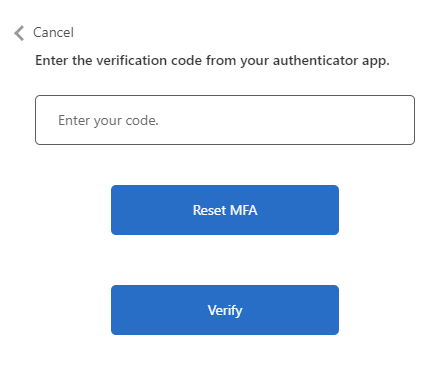This screenshot has height=365, width=445.
Task: Click the 'Enter your code.' placeholder text
Action: coord(108,121)
